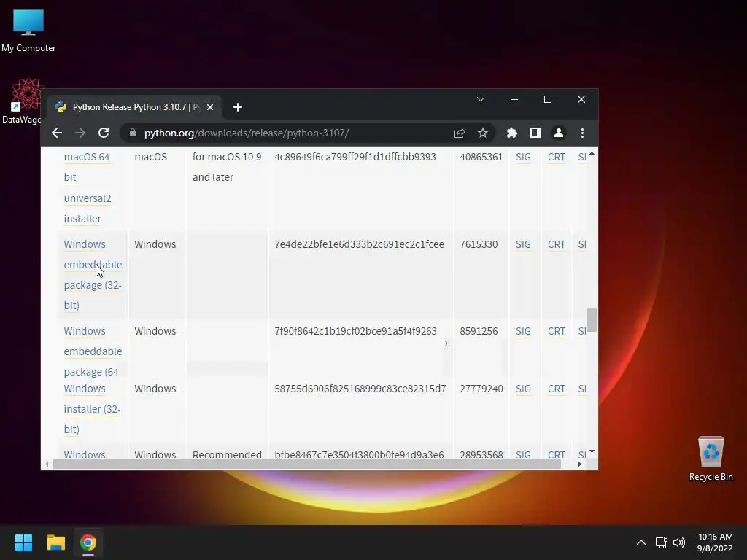Select MD5 hash 7f90f8642c1b19cf02bce91a5f4f9263
Image resolution: width=747 pixels, height=560 pixels.
[x=355, y=331]
